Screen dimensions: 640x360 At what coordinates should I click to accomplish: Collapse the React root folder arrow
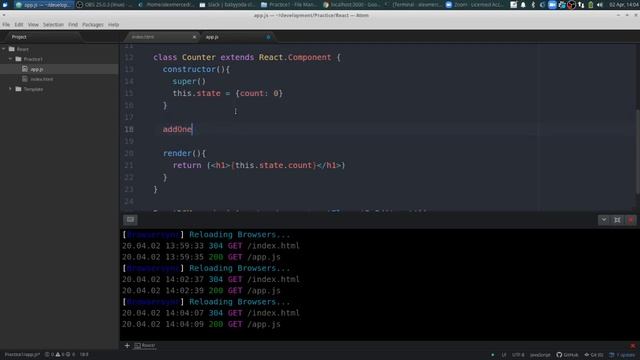pyautogui.click(x=4, y=49)
